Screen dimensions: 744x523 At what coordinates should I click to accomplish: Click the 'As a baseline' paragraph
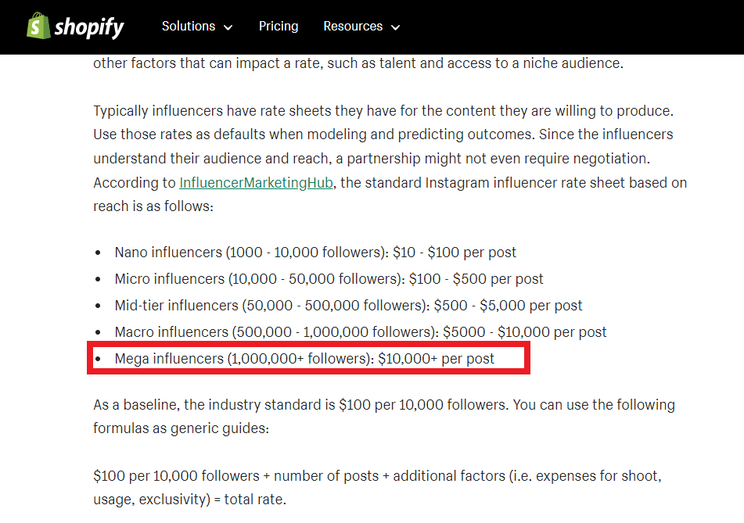[384, 416]
